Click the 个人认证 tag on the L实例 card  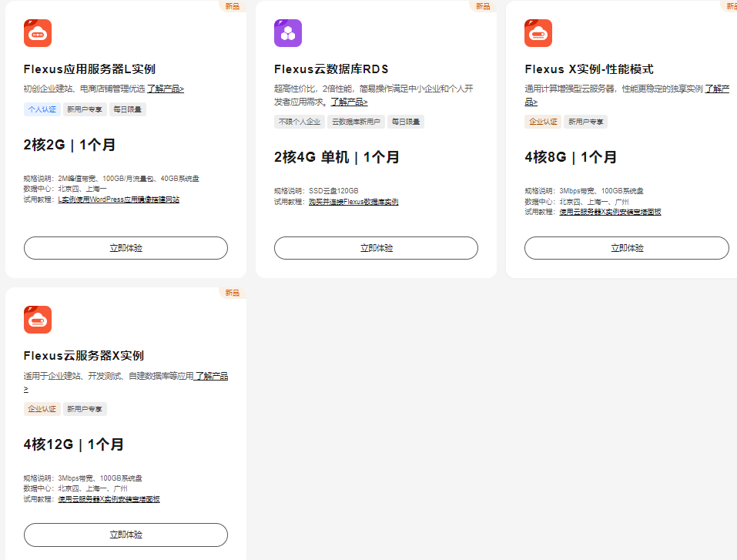(42, 109)
